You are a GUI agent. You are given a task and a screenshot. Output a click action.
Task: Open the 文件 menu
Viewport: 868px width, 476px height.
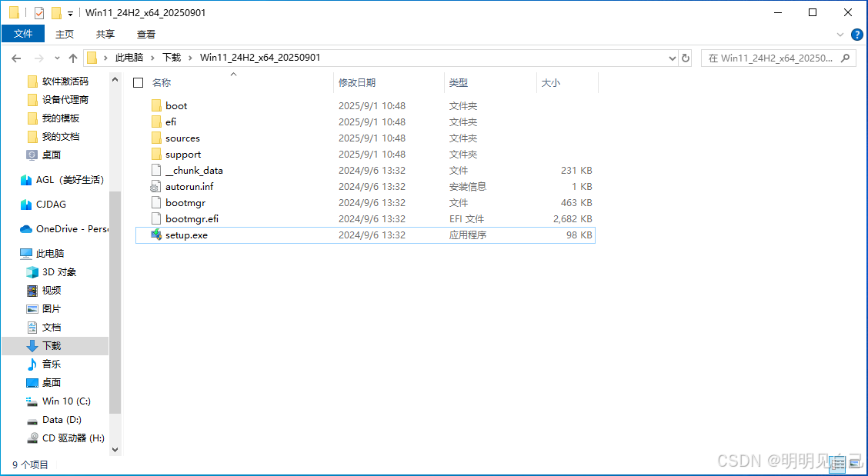[23, 34]
